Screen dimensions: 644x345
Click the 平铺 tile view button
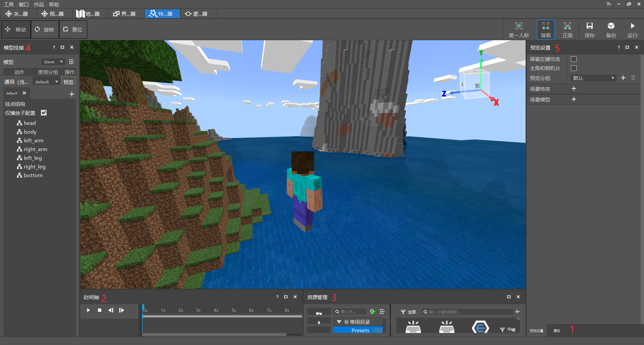click(x=508, y=330)
